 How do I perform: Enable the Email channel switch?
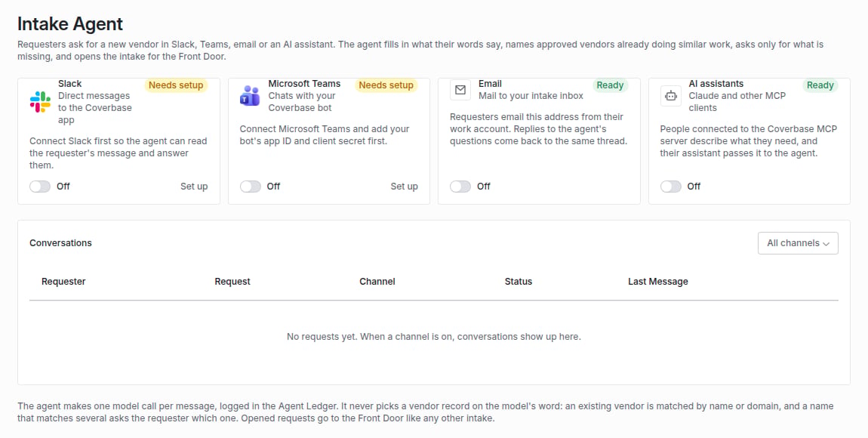[x=460, y=187]
